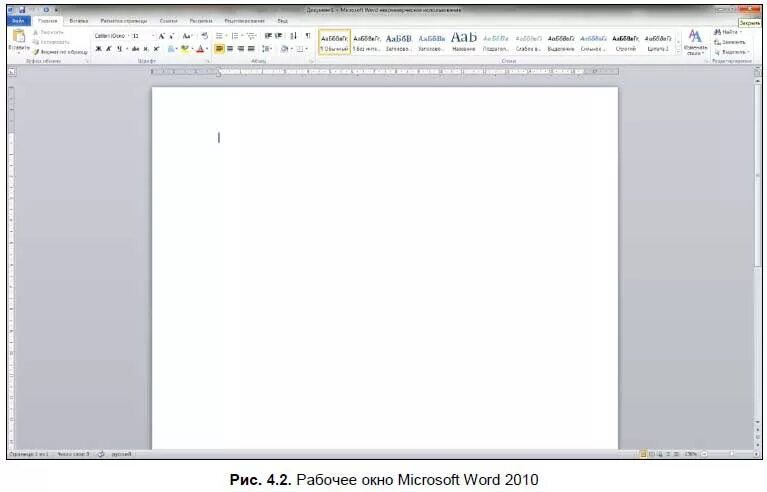This screenshot has height=492, width=767.
Task: Apply the text highlight color
Action: (184, 49)
